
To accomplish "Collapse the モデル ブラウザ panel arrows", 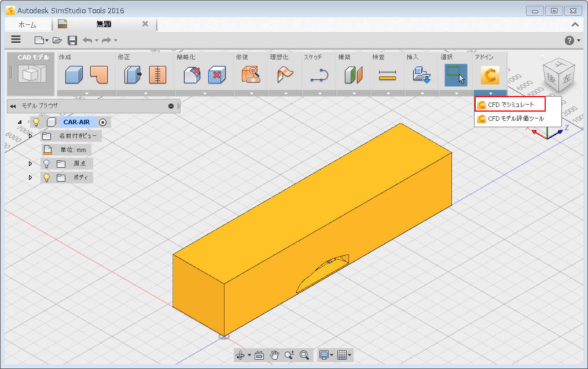I will (x=13, y=106).
